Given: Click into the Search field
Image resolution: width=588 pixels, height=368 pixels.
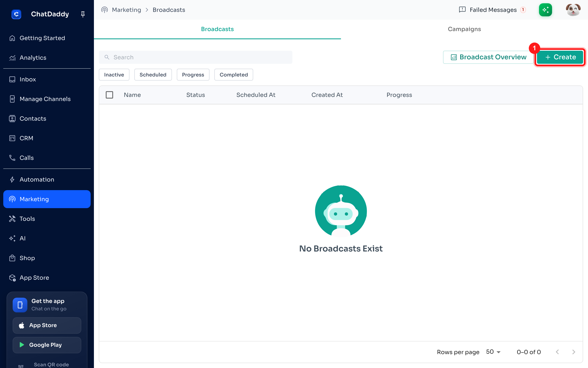Looking at the screenshot, I should coord(195,57).
